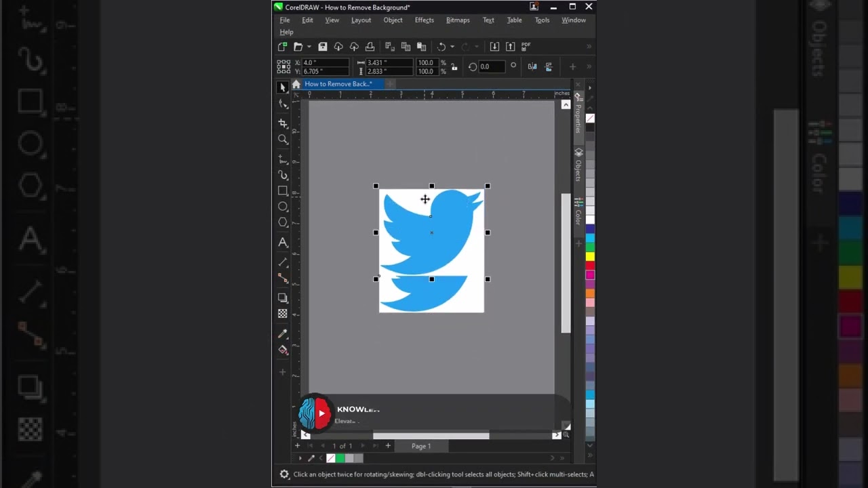
Task: Create a new document icon
Action: click(282, 46)
